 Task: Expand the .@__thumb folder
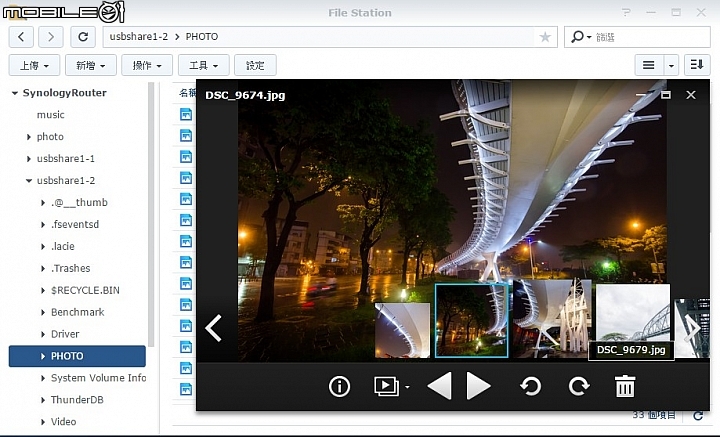click(x=43, y=202)
